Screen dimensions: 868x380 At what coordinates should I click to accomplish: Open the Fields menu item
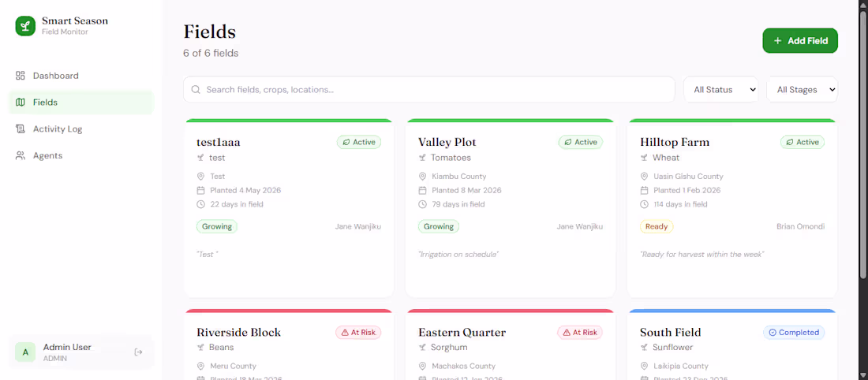pos(81,102)
